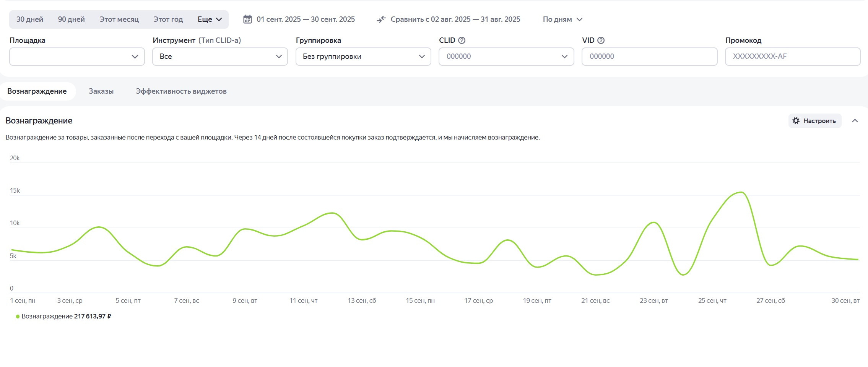This screenshot has width=868, height=367.
Task: Select the Этот месяц period
Action: coord(119,19)
